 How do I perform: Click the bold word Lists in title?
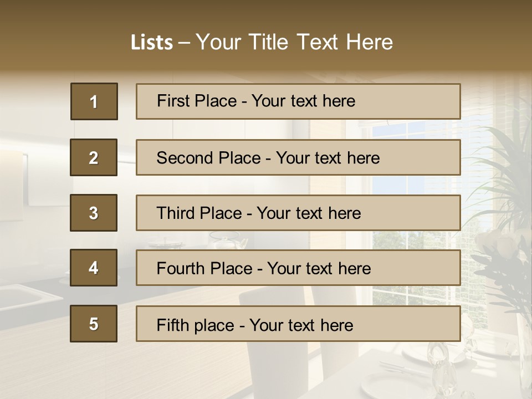point(152,43)
